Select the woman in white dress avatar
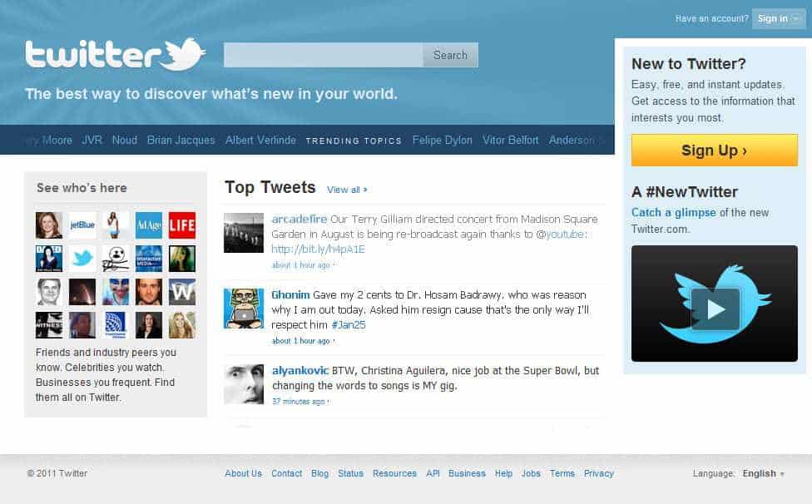812x504 pixels. (x=116, y=225)
